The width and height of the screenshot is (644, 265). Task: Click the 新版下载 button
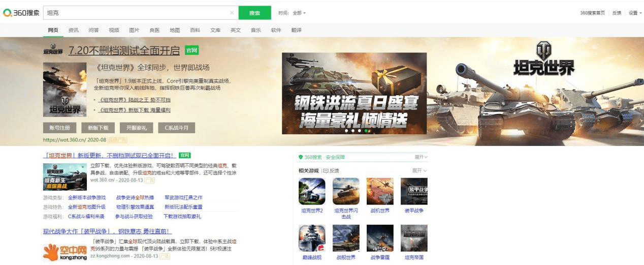[x=98, y=128]
